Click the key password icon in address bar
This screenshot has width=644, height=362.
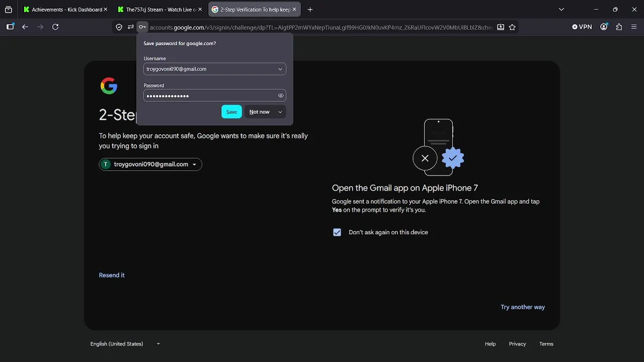point(142,27)
